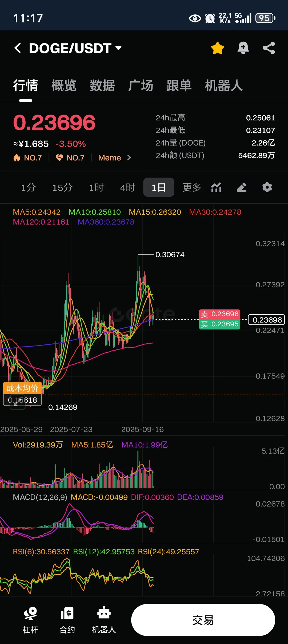This screenshot has width=288, height=644.
Task: Select the 4时 chart interval
Action: [127, 187]
